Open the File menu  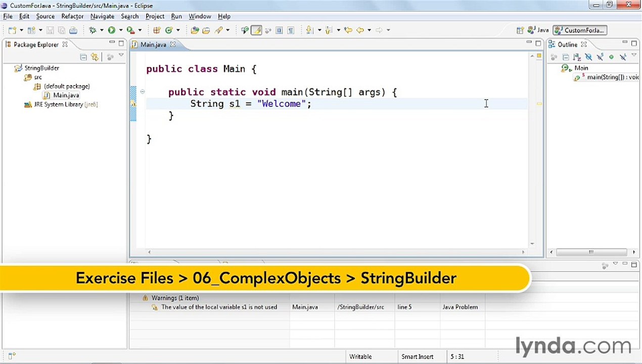(8, 16)
